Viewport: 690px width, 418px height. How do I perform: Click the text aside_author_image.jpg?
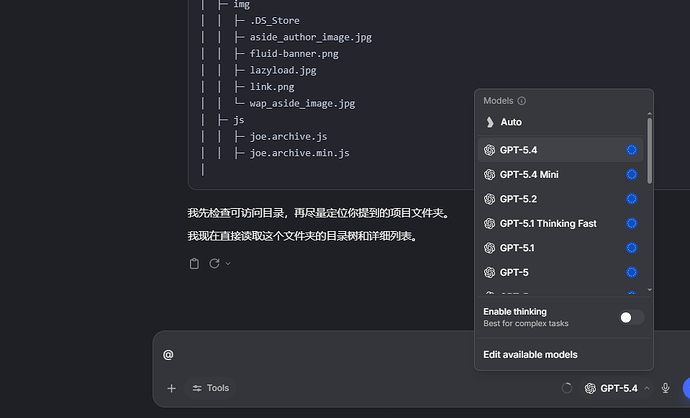click(311, 37)
